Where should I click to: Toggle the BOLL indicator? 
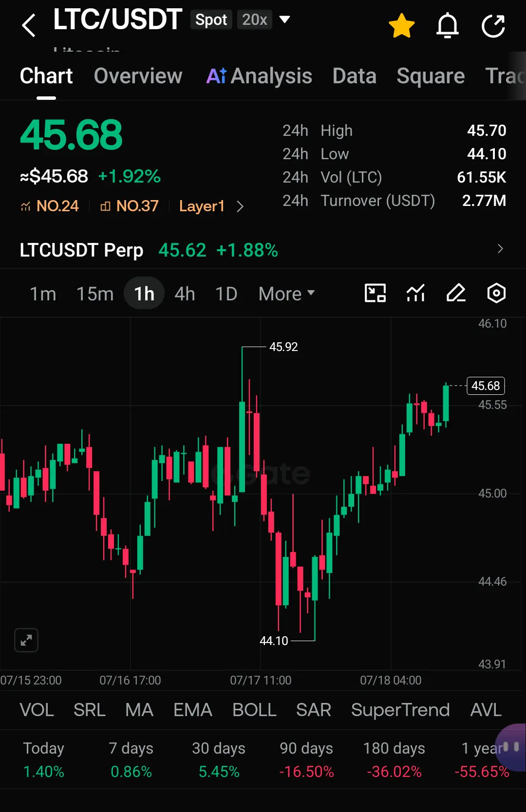[254, 710]
